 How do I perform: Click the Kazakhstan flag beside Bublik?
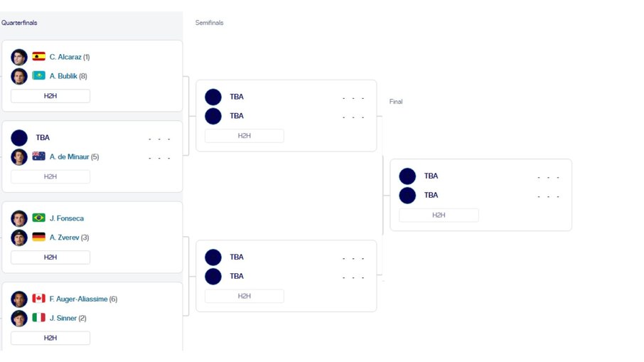[x=38, y=76]
